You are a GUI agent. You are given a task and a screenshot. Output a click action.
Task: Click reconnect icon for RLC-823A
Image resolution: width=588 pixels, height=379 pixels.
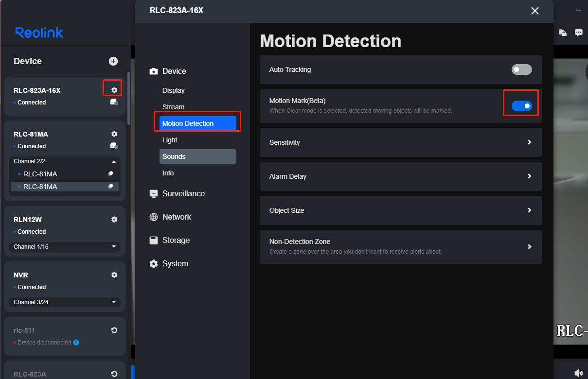(x=114, y=374)
